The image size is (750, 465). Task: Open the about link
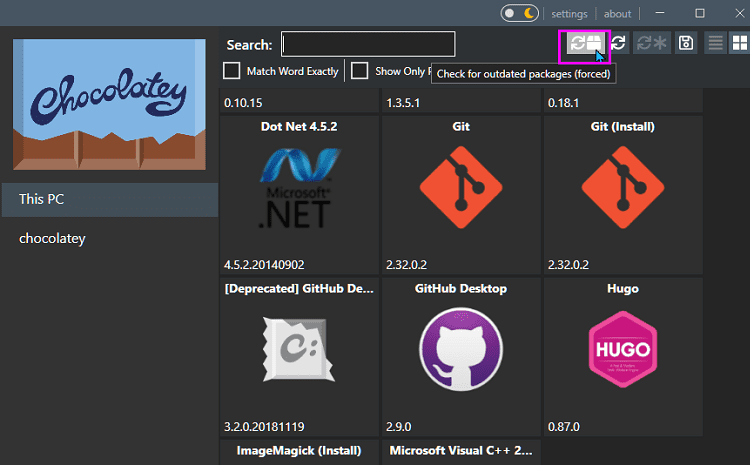[x=617, y=14]
